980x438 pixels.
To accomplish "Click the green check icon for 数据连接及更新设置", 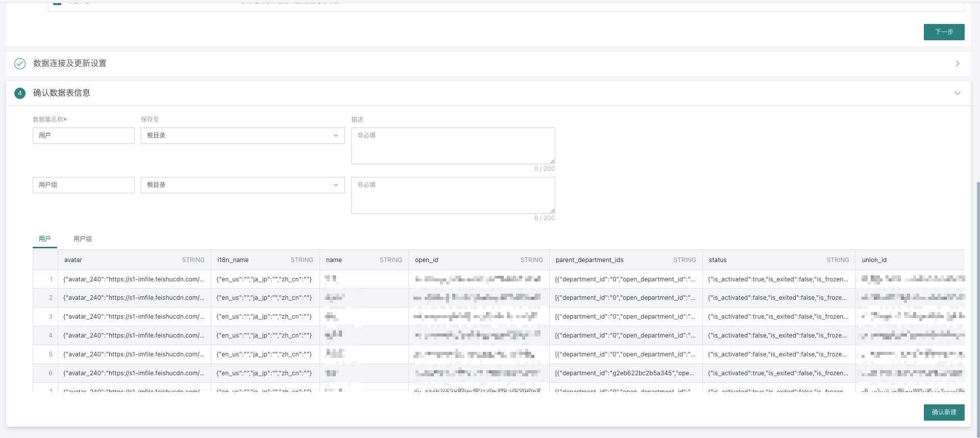I will pyautogui.click(x=20, y=64).
